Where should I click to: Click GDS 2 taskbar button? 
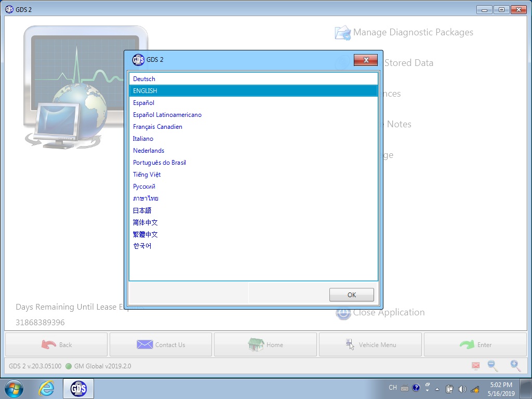click(x=78, y=389)
